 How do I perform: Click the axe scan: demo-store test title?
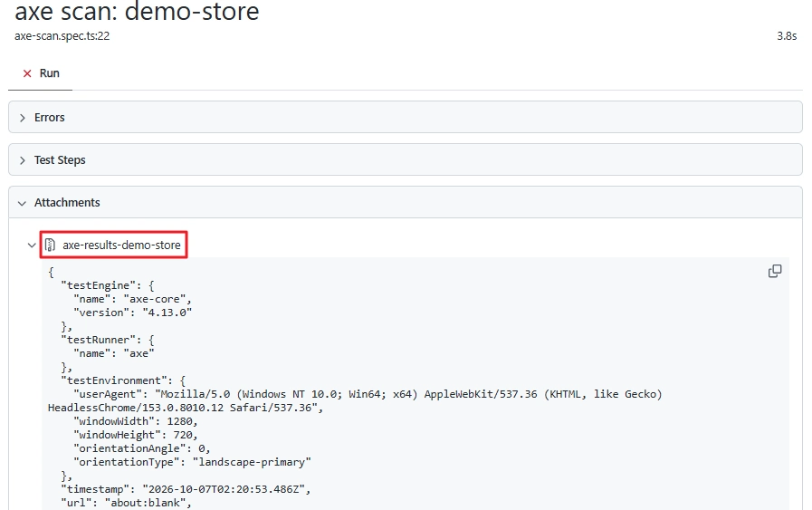[137, 12]
